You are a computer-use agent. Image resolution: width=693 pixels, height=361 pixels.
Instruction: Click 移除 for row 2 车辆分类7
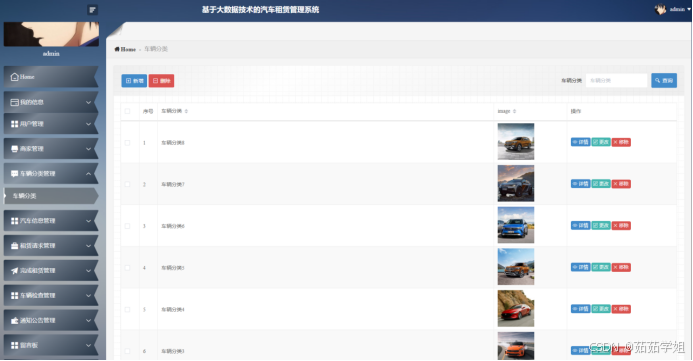point(621,184)
